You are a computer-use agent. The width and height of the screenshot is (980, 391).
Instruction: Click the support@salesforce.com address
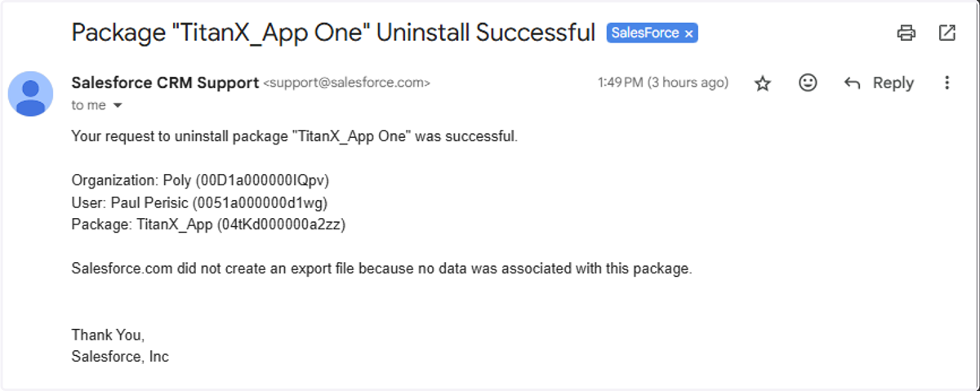click(346, 82)
